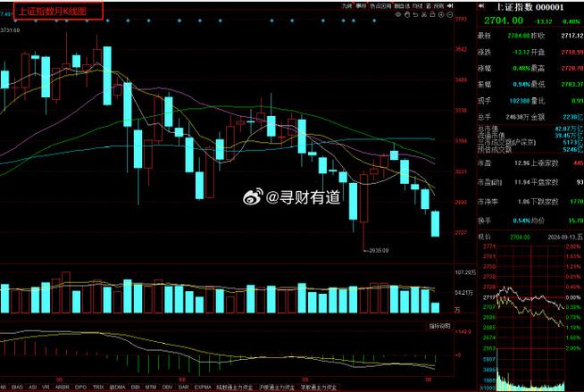
Task: Switch to the VR indicator tab
Action: tap(46, 388)
